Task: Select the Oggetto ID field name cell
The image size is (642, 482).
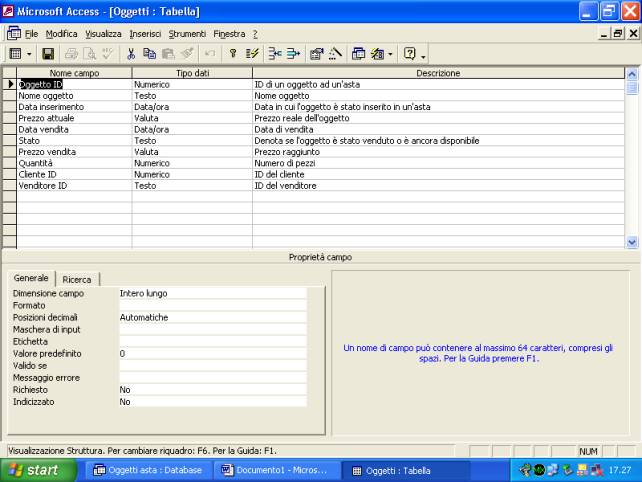Action: click(x=75, y=84)
